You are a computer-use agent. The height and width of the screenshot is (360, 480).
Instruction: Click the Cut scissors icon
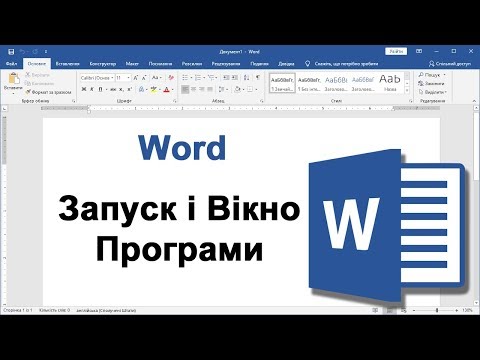28,75
